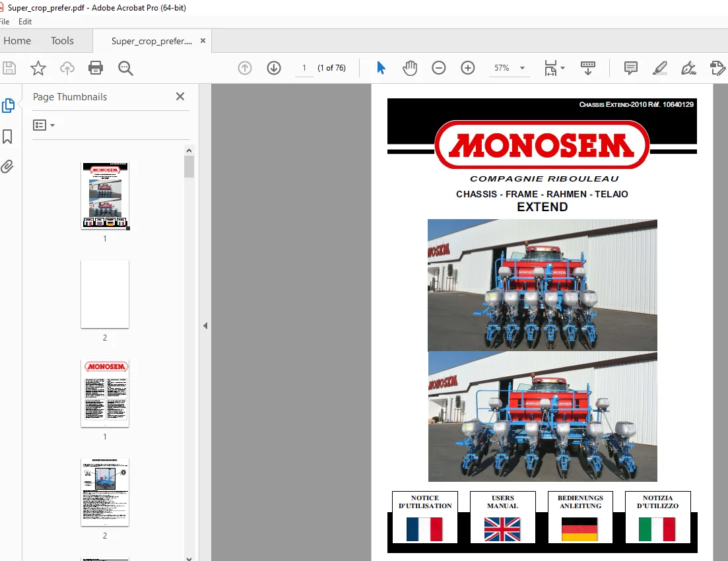Activate the Hand pan tool

coord(409,68)
